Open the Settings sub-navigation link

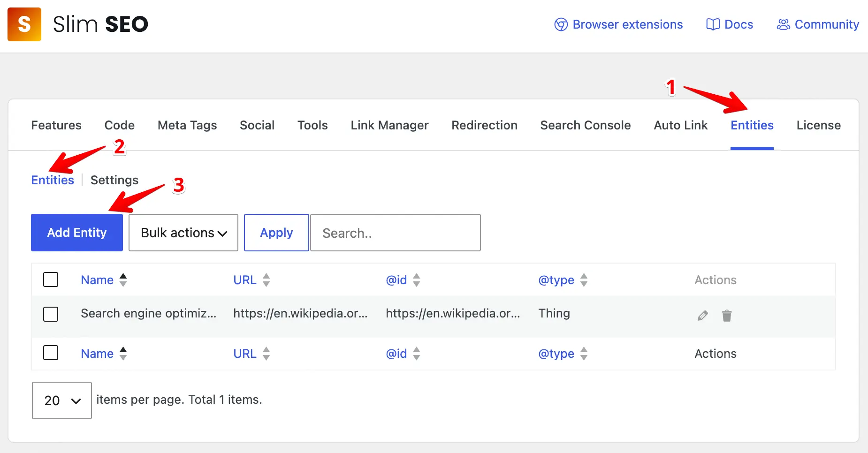(114, 180)
